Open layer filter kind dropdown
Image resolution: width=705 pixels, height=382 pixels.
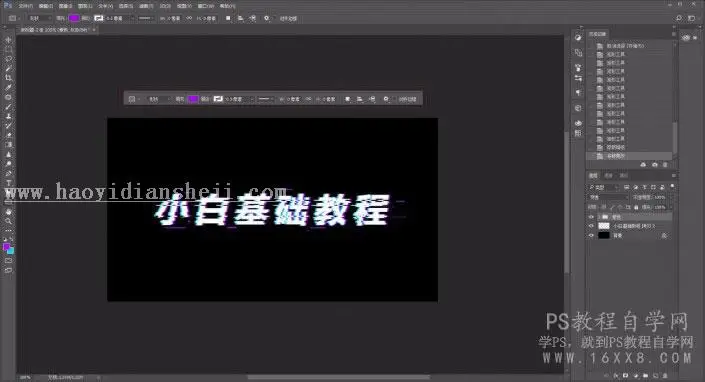pyautogui.click(x=604, y=187)
